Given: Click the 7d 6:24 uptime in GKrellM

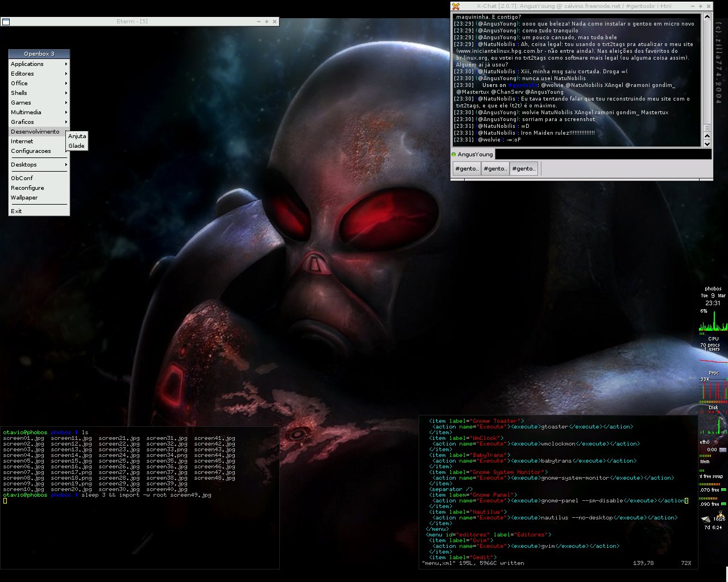Looking at the screenshot, I should (713, 527).
